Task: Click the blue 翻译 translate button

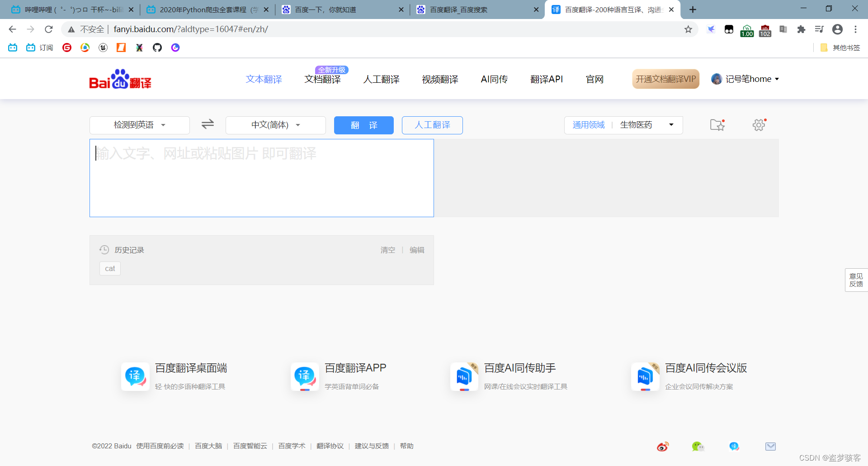Action: point(364,125)
